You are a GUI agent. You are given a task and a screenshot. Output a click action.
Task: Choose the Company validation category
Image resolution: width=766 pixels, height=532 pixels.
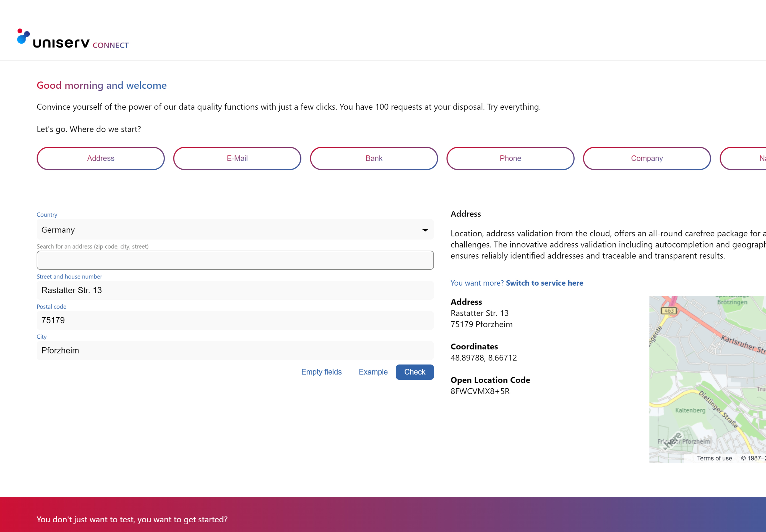pyautogui.click(x=647, y=158)
